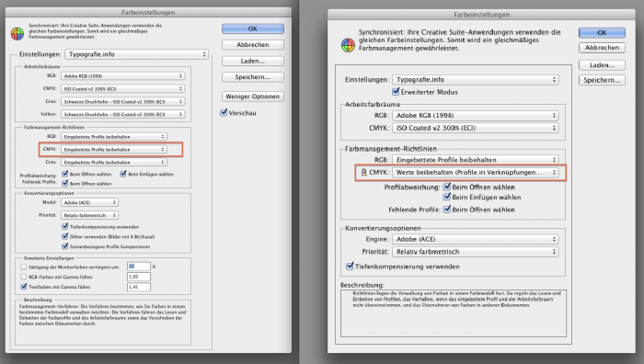Viewport: 644px width, 364px height.
Task: Toggle Beim Einfügen wählen in right dialog
Action: coord(447,197)
